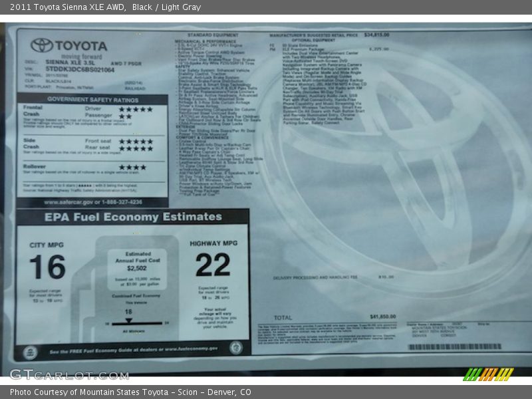Select the passenger frontal crash two-star rating
The width and height of the screenshot is (532, 399).
coord(125,116)
